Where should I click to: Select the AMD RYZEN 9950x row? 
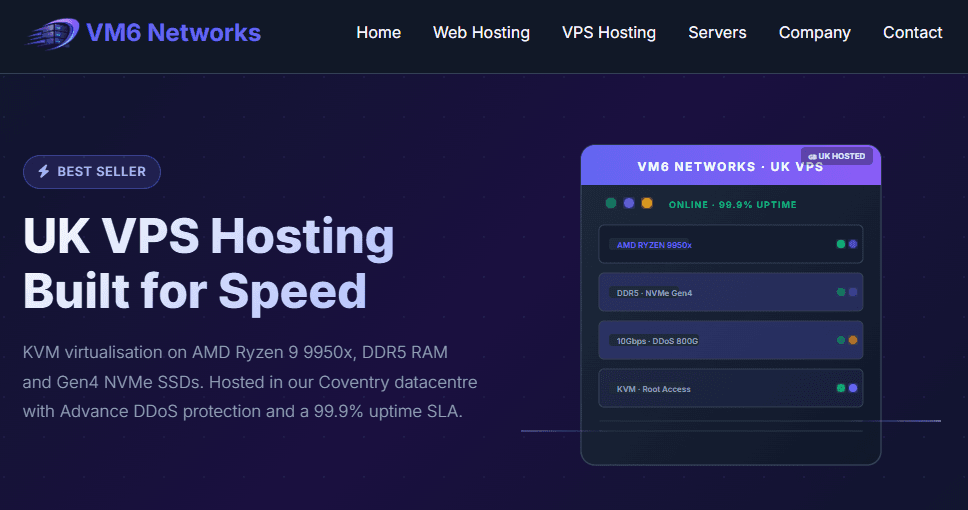pyautogui.click(x=731, y=245)
